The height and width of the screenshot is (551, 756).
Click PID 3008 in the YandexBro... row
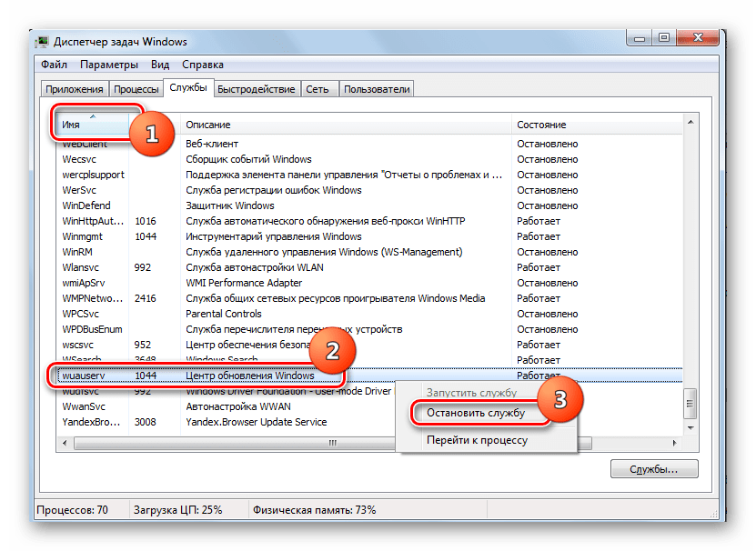click(x=146, y=422)
